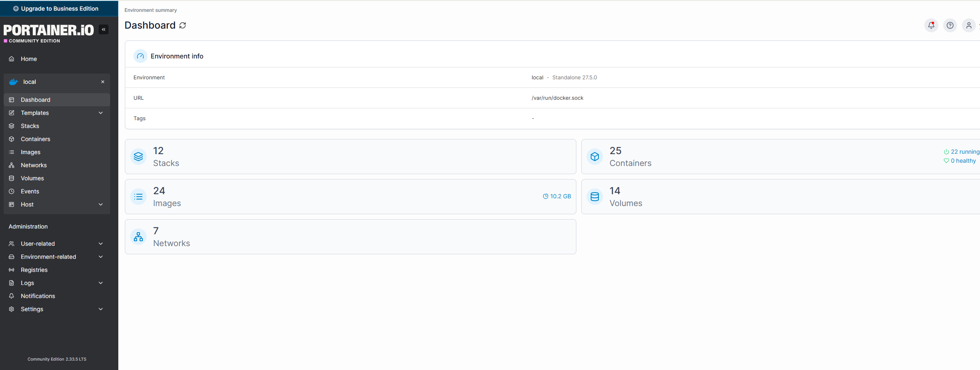The width and height of the screenshot is (980, 370).
Task: Click Upgrade to Business Edition banner
Action: tap(59, 9)
